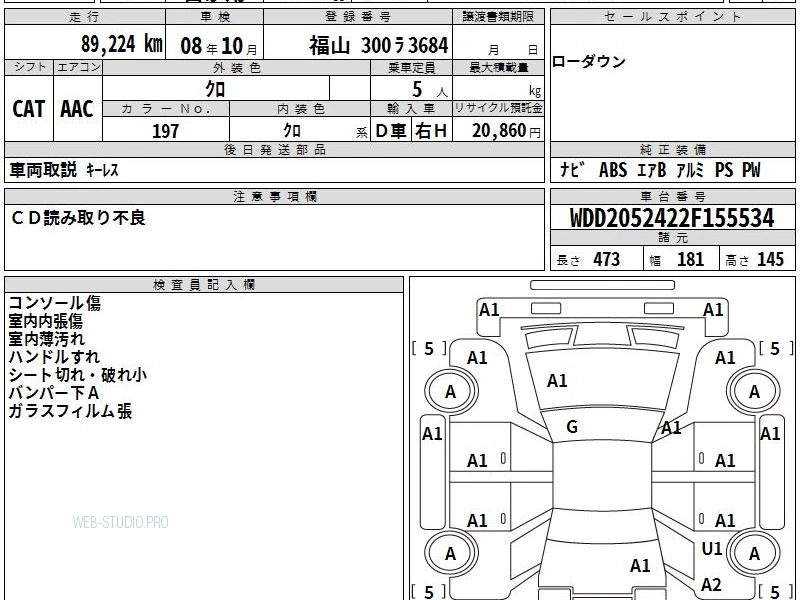Click the U1 mark on the car diagram
Image resolution: width=800 pixels, height=600 pixels.
[x=712, y=548]
